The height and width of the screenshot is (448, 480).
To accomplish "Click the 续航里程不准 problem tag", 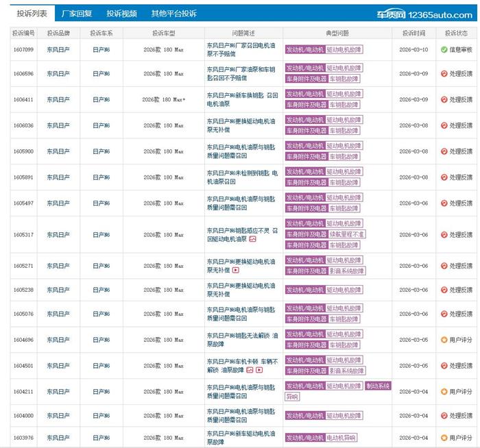I will [x=347, y=234].
